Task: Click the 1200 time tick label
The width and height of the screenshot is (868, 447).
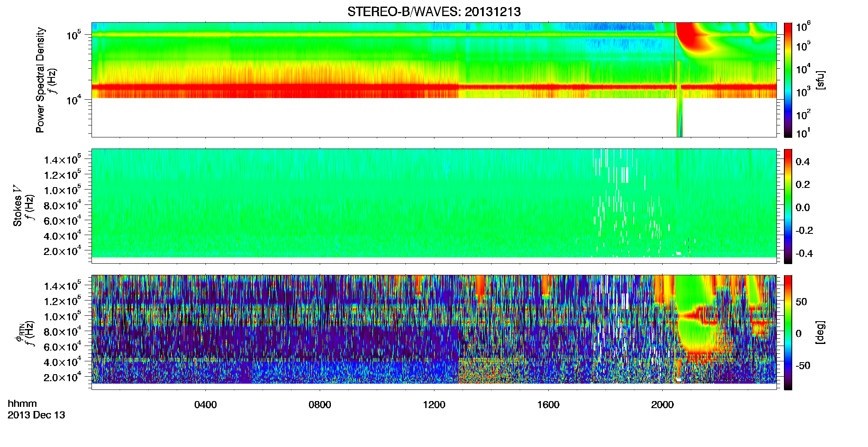Action: (x=434, y=405)
